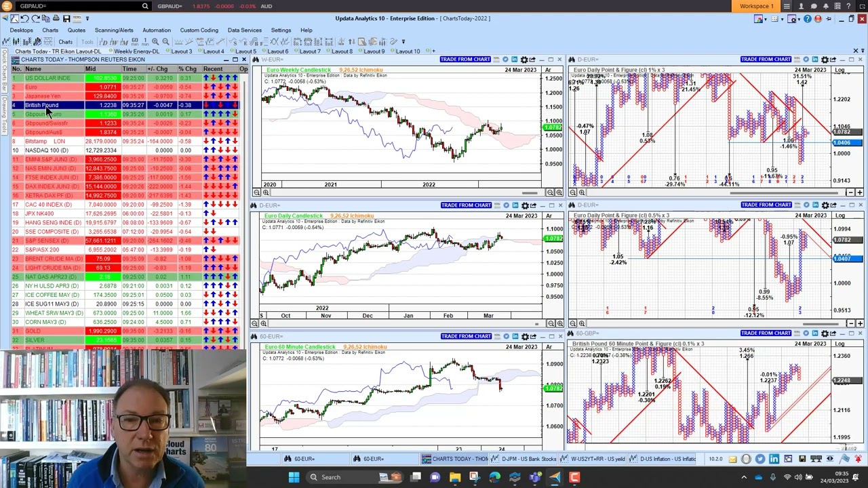Click the save disk icon in the status bar

pyautogui.click(x=802, y=459)
